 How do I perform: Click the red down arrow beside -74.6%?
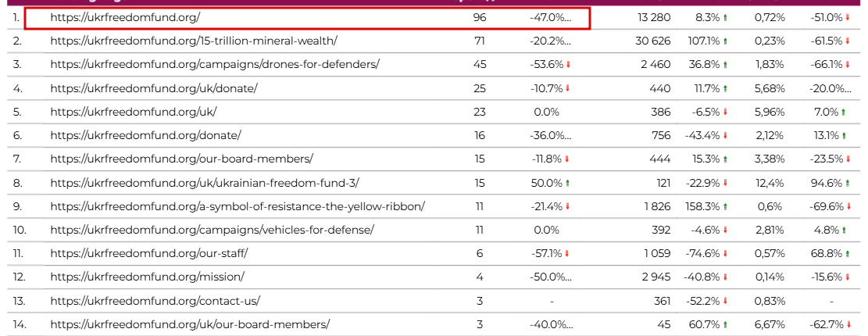[x=725, y=254]
